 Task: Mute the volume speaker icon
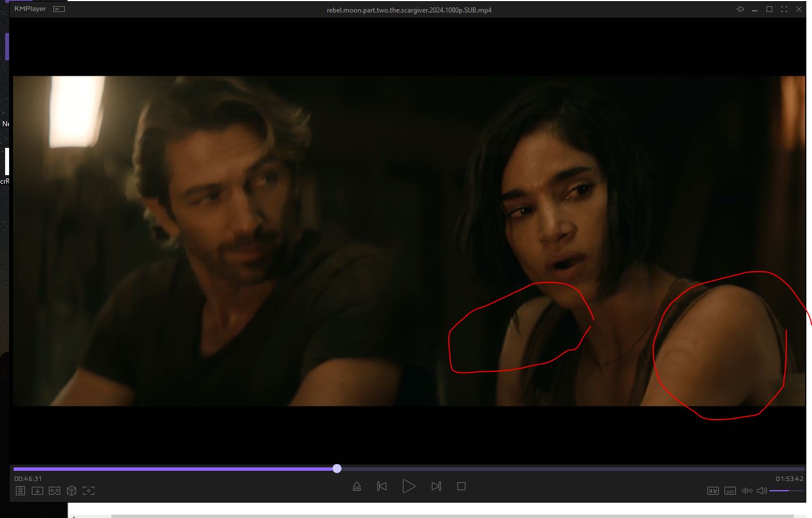[761, 491]
